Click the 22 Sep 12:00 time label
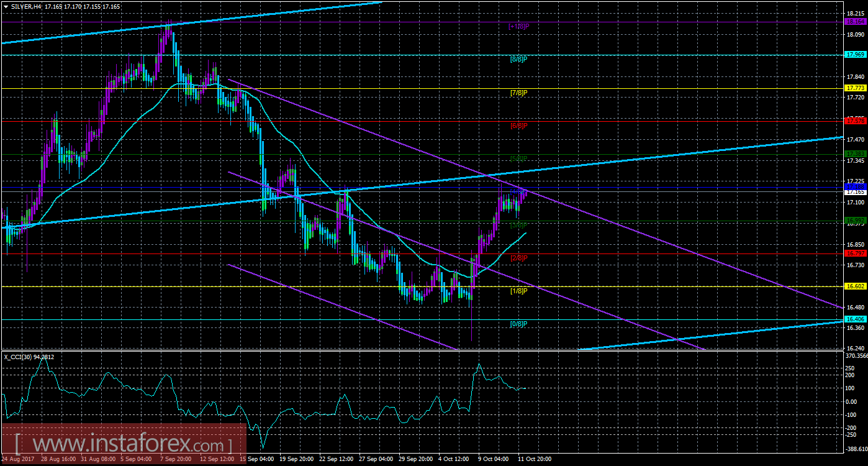 point(337,460)
